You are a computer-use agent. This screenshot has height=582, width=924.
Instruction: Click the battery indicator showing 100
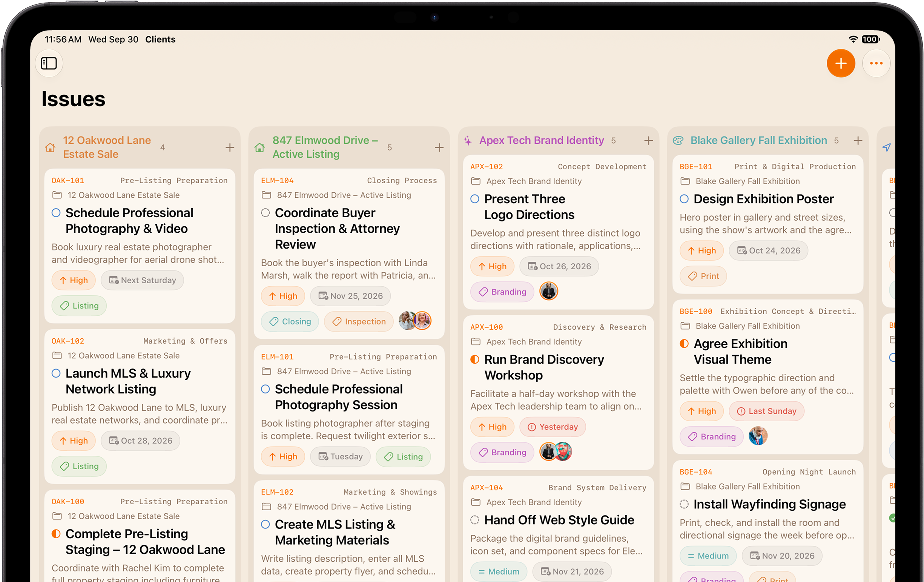[870, 39]
